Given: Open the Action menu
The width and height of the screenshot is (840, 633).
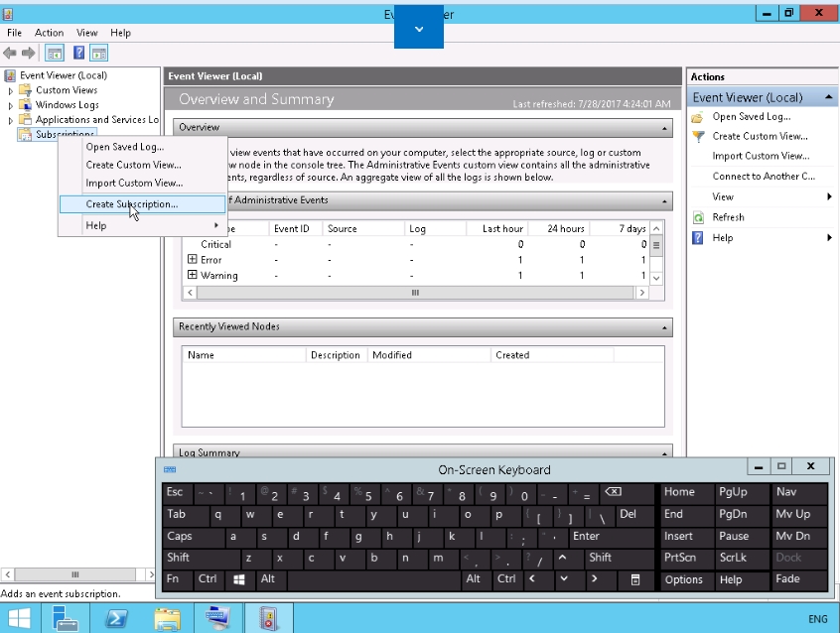Looking at the screenshot, I should tap(50, 33).
